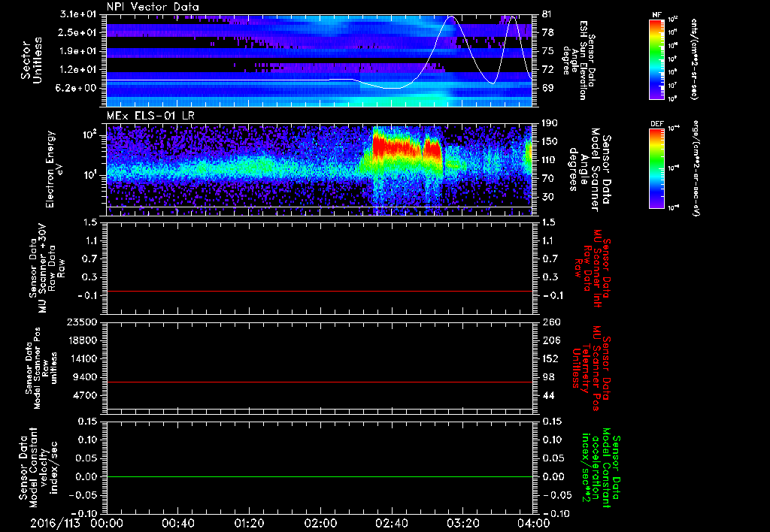770x532 pixels.
Task: Click the green line in velocity panel
Action: (x=319, y=476)
